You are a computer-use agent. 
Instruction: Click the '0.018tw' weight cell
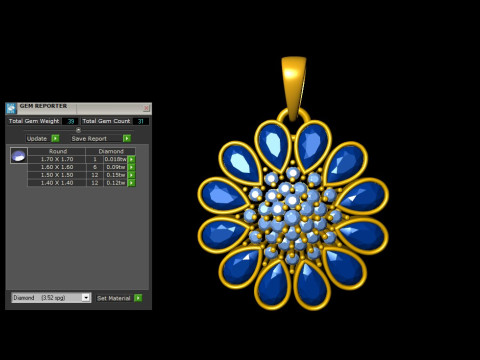click(x=115, y=159)
